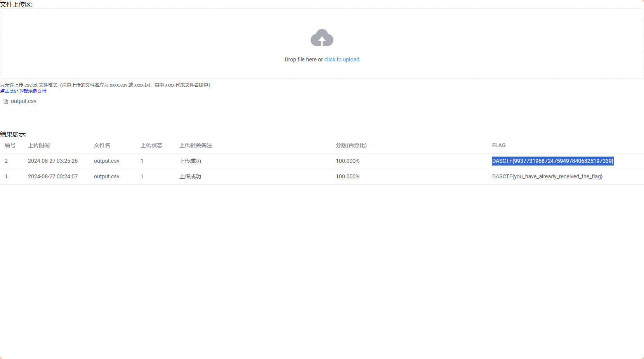The height and width of the screenshot is (359, 644).
Task: Select the uploaded output.csv file entry
Action: pos(23,101)
